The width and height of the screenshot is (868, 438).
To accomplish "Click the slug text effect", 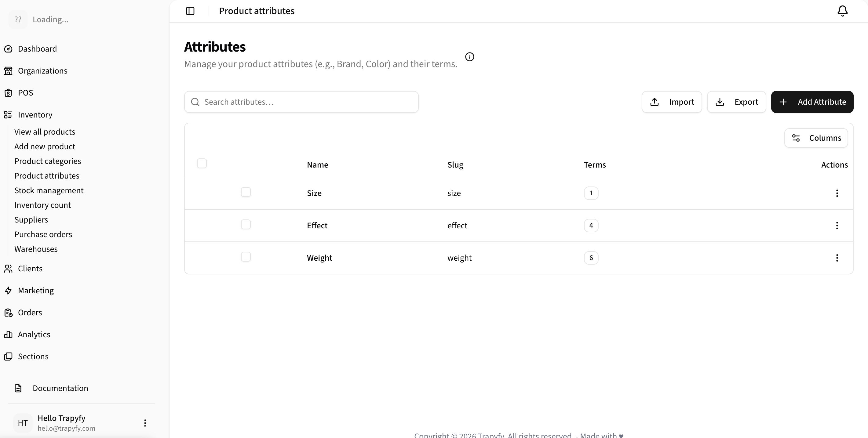I will 457,226.
